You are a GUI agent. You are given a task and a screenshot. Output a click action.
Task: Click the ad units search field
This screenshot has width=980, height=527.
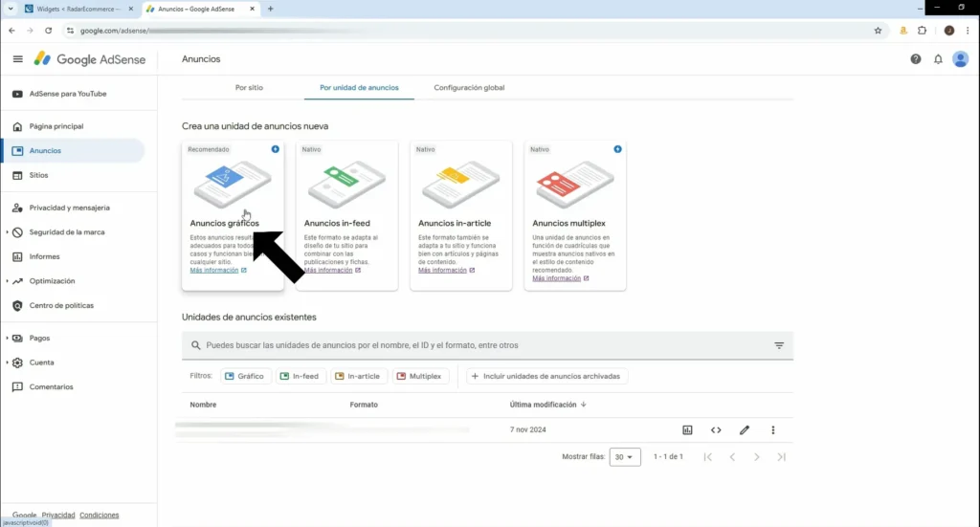487,345
